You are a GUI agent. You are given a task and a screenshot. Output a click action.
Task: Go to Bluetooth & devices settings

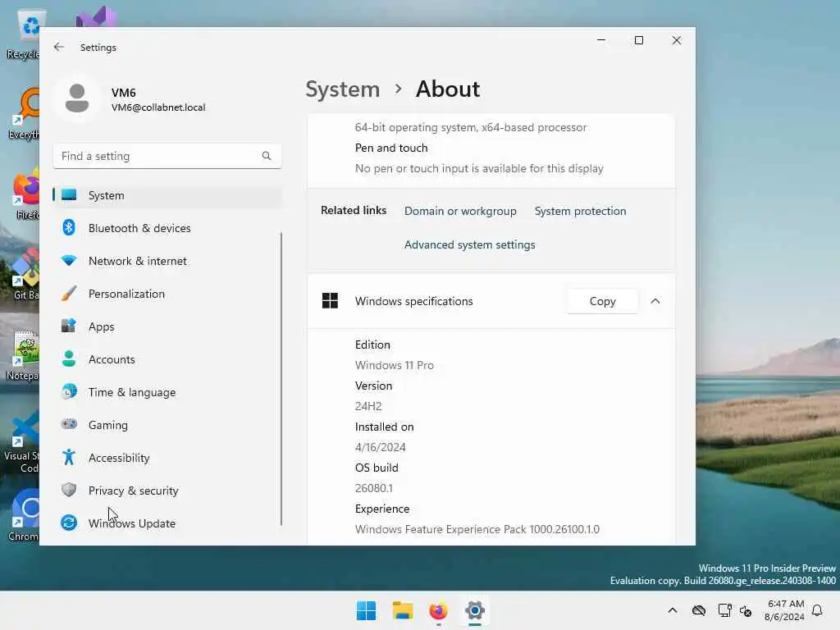167,228
